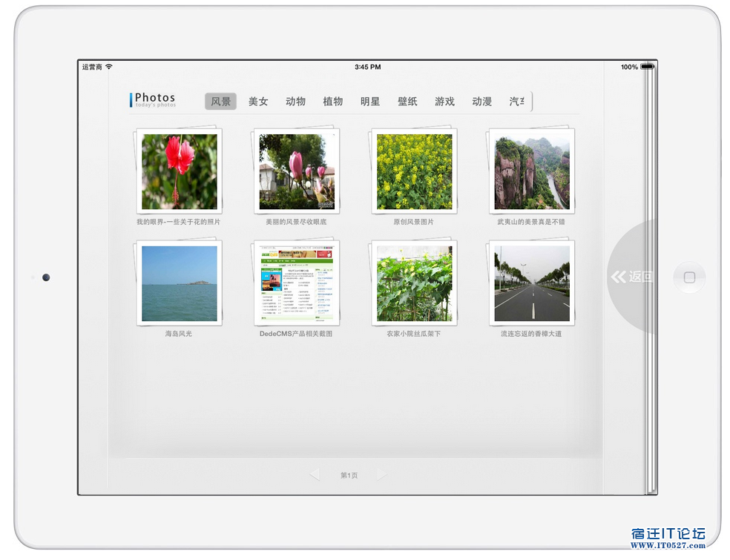The width and height of the screenshot is (730, 560).
Task: Click caption 原创风景图片
Action: 413,222
